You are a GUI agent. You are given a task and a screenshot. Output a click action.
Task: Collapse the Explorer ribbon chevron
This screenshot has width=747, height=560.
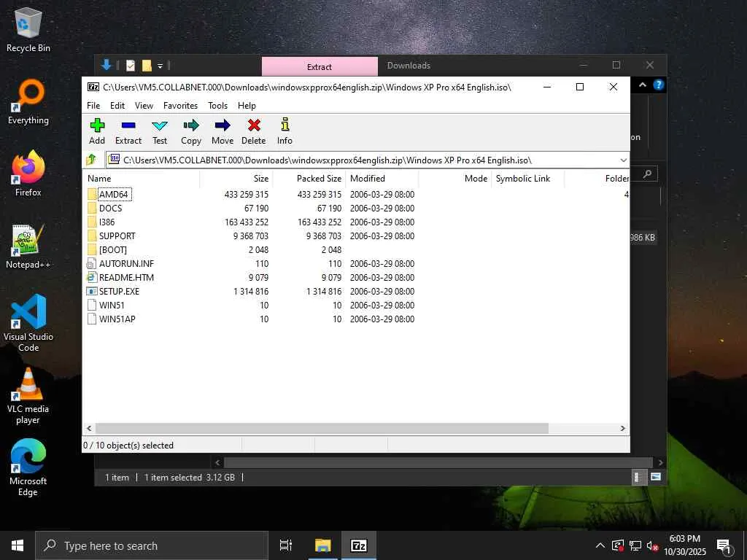tap(643, 85)
